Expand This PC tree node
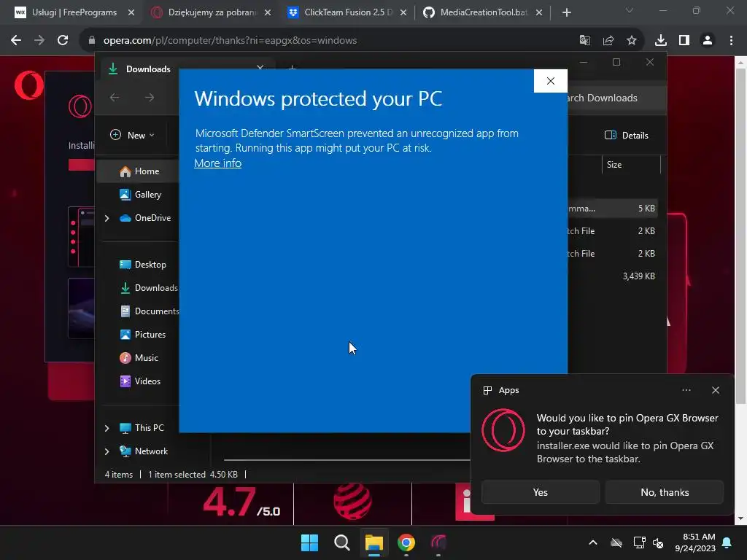The width and height of the screenshot is (747, 560). pos(107,428)
